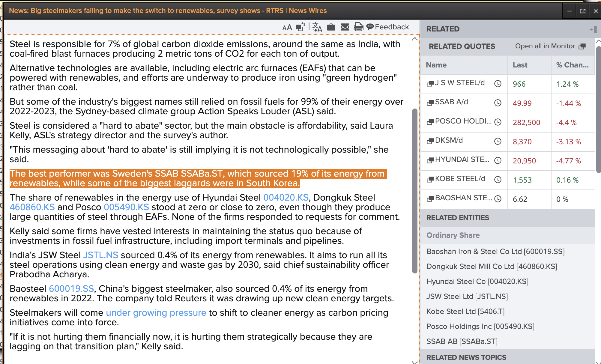The height and width of the screenshot is (364, 601).
Task: Open DKSM/d quote window icon
Action: (x=430, y=141)
